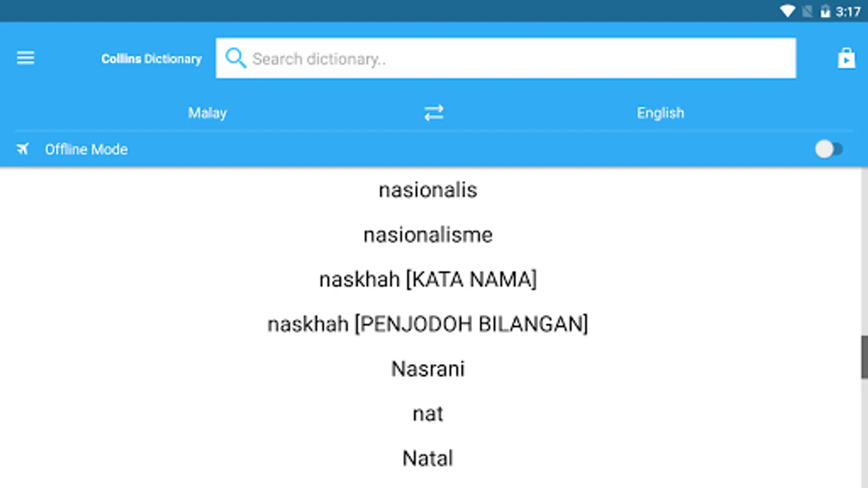
Task: Tap the magnifying glass search icon
Action: [235, 58]
